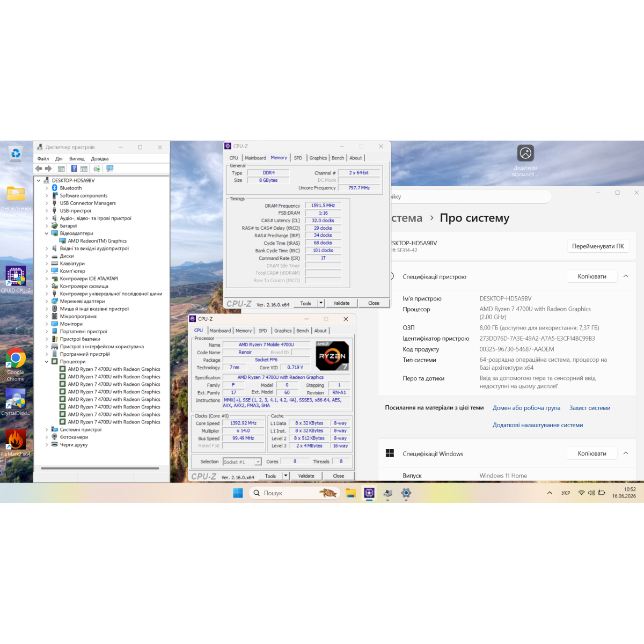Viewport: 644px width, 644px height.
Task: Switch to Device Manager via its taskbar icon
Action: point(388,493)
